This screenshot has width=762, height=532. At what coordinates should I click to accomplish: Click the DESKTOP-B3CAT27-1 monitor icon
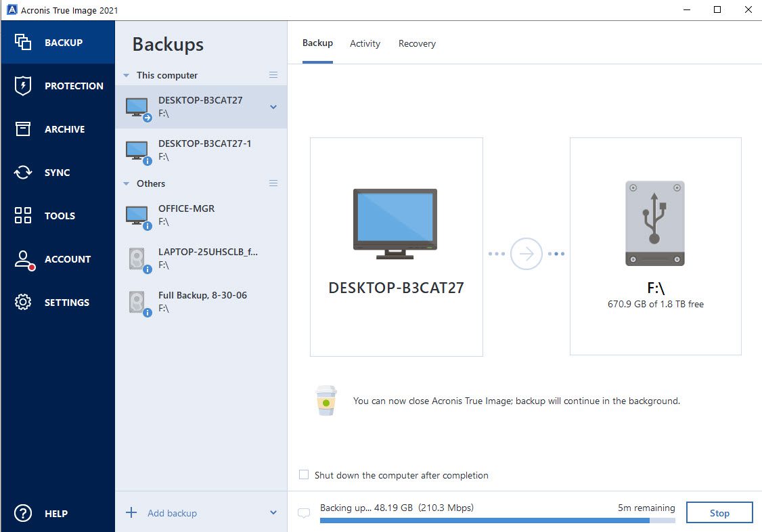click(138, 152)
